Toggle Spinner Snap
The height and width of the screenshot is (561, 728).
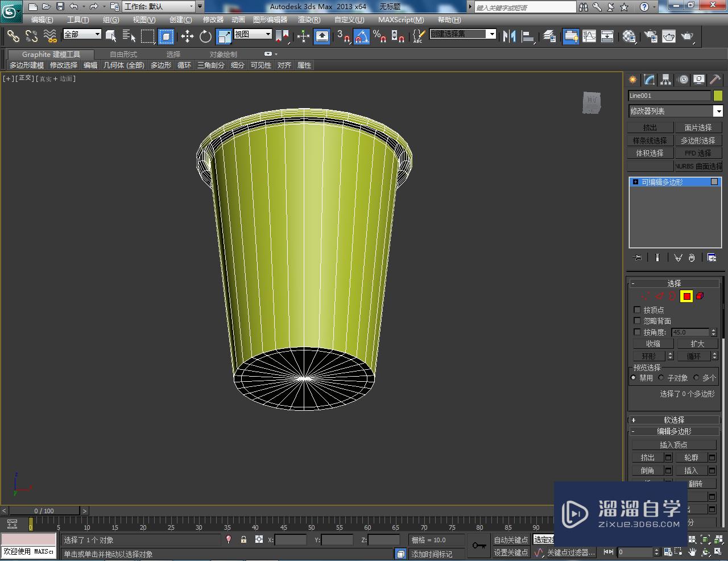pyautogui.click(x=398, y=36)
